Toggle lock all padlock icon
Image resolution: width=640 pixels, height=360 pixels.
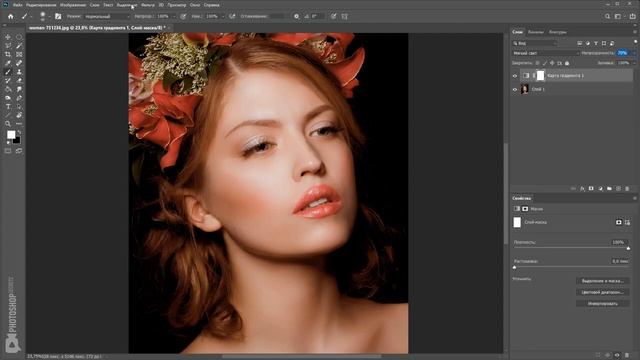[567, 63]
